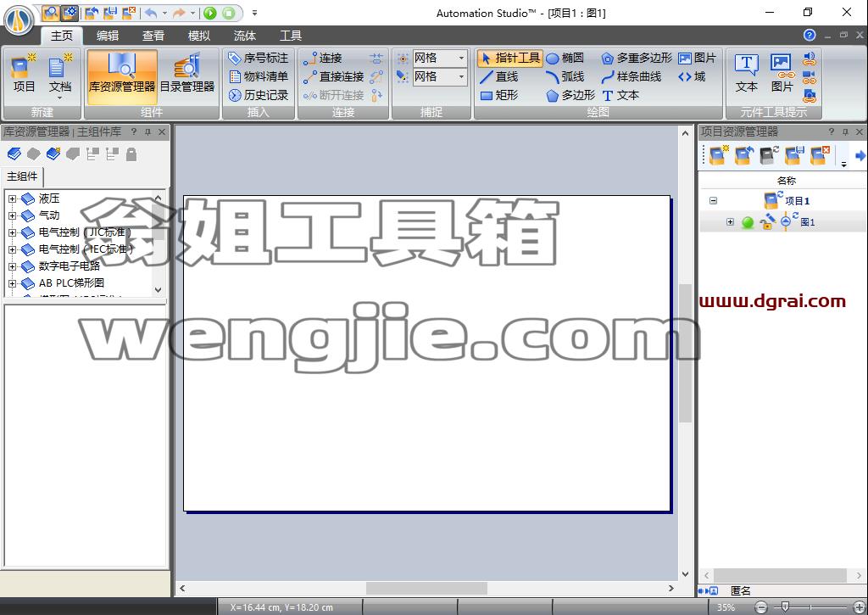Expand the AB PLC梯形图 library tree node

pos(12,283)
